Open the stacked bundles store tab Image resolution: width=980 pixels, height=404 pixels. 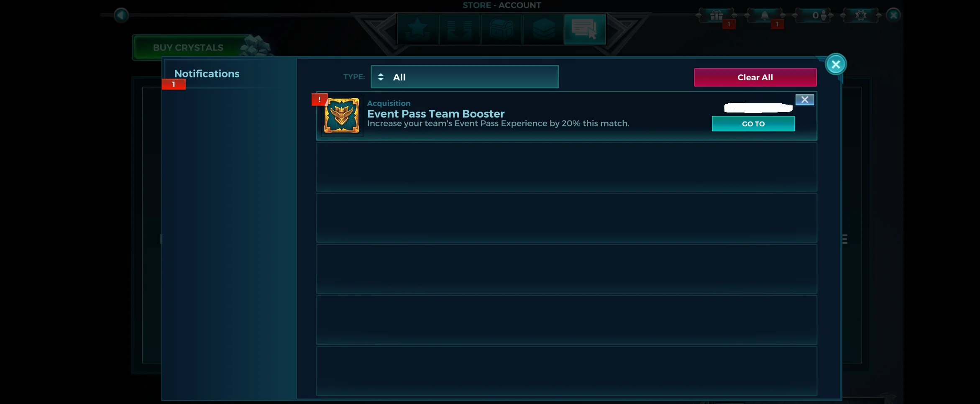click(x=543, y=30)
